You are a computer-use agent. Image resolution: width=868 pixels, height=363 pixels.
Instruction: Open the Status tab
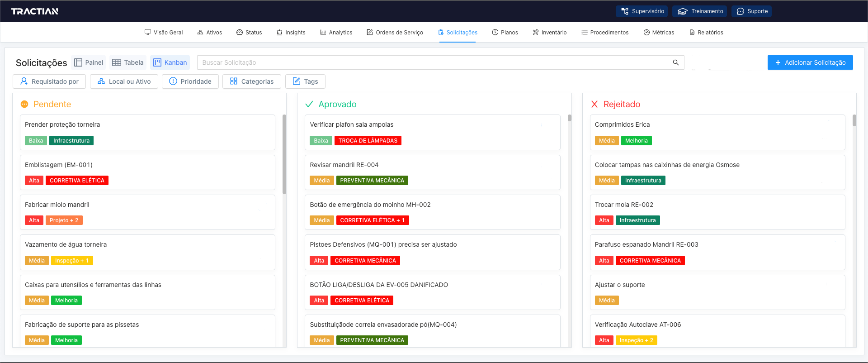(249, 33)
